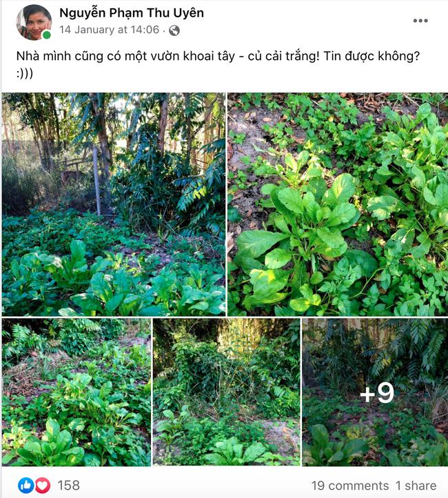The width and height of the screenshot is (448, 498).
Task: Open the garden photo with tall trees
Action: (x=114, y=204)
